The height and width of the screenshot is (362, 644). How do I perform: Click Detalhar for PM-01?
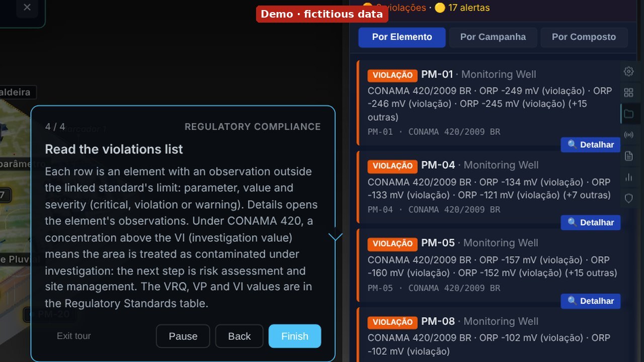click(x=591, y=145)
